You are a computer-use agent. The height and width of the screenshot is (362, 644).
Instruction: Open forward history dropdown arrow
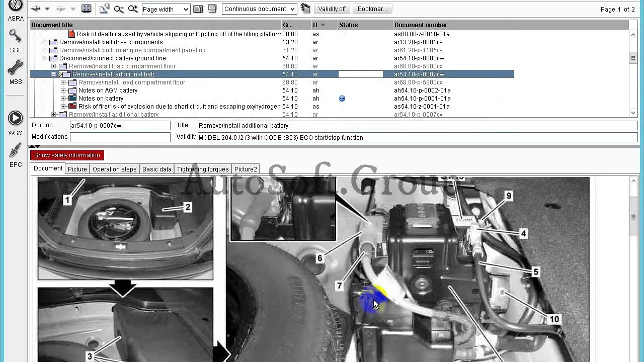click(72, 9)
